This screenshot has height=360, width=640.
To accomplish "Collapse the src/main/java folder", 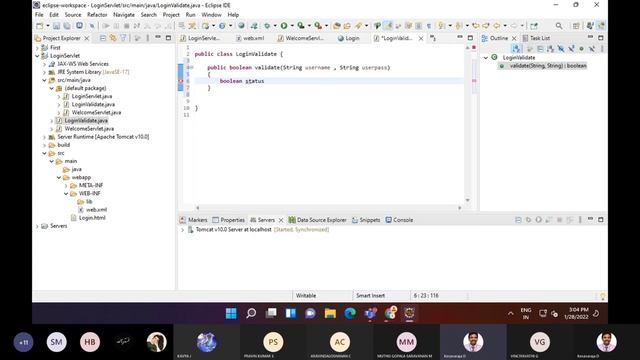I will coord(44,80).
